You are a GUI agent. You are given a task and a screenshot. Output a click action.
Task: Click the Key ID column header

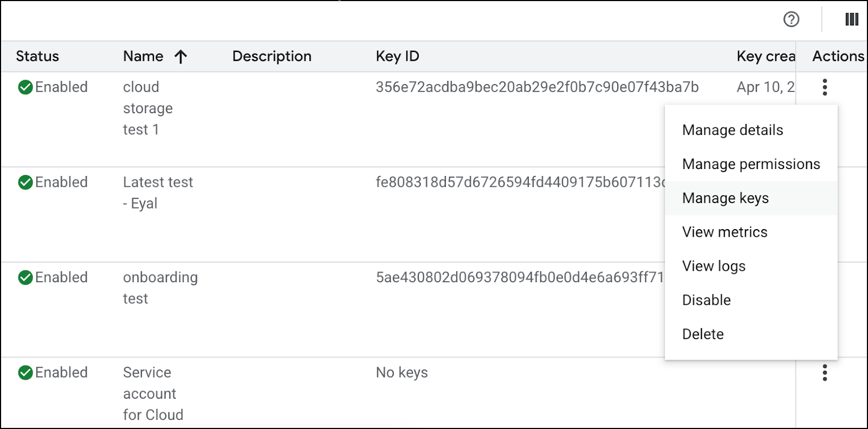(397, 56)
